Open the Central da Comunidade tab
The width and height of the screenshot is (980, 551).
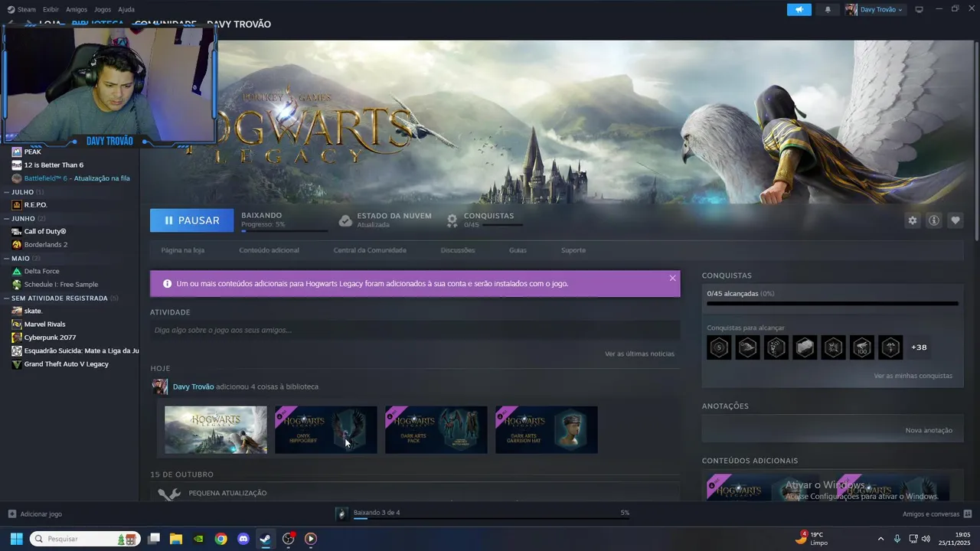(370, 250)
